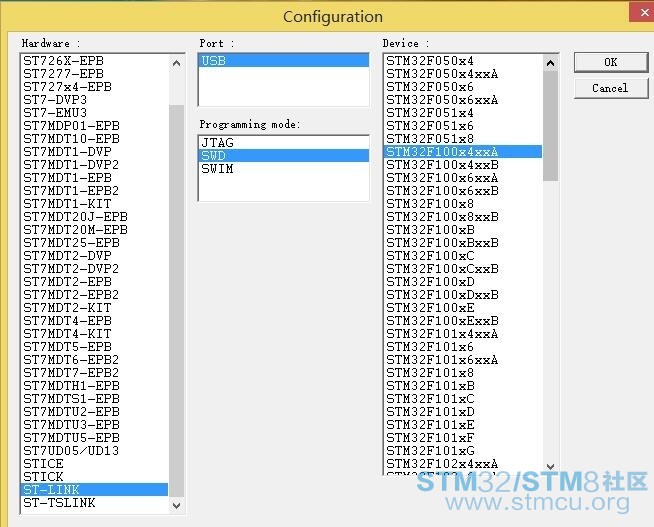Select device STM32F101x4xxA

pyautogui.click(x=463, y=334)
